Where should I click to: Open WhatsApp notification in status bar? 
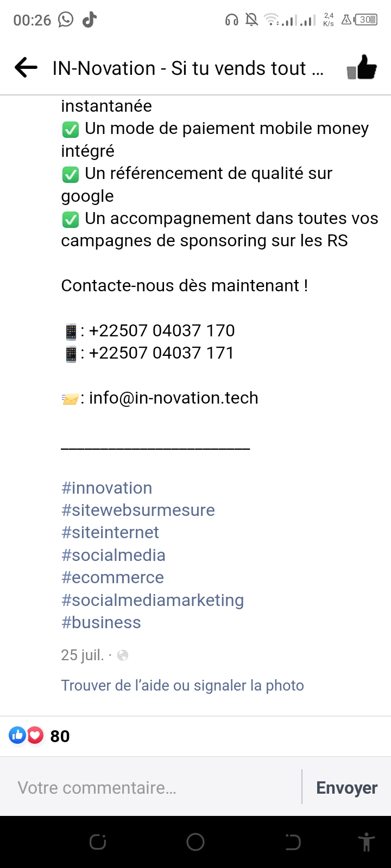click(66, 20)
